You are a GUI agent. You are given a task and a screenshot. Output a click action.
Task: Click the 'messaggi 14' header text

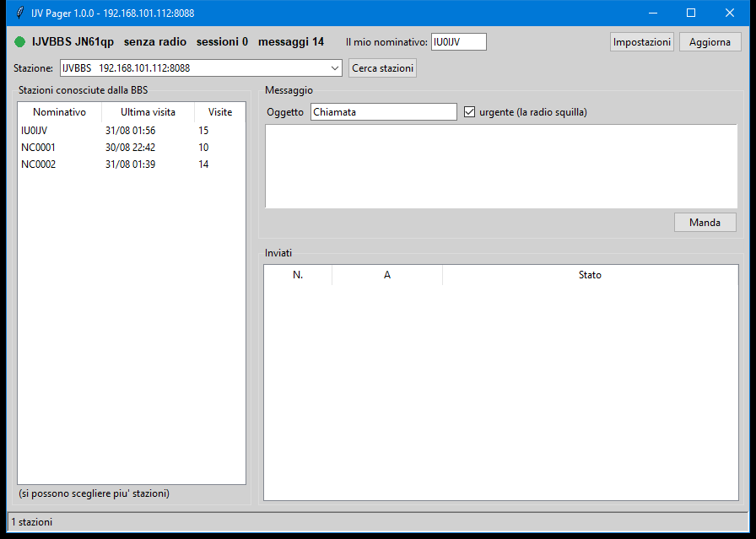pyautogui.click(x=291, y=42)
